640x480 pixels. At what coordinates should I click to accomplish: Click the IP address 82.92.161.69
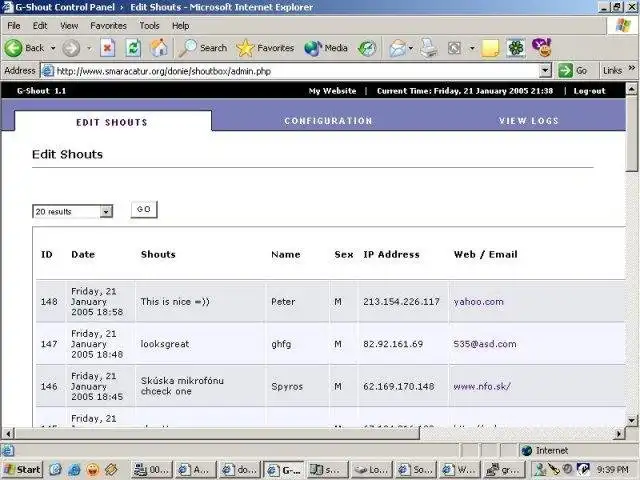(x=393, y=344)
